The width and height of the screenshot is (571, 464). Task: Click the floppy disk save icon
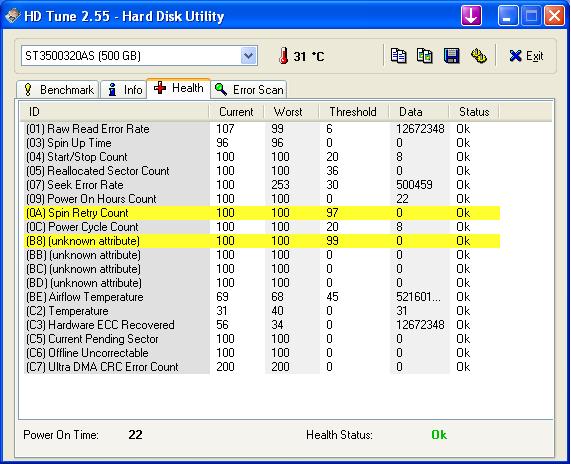tap(452, 56)
